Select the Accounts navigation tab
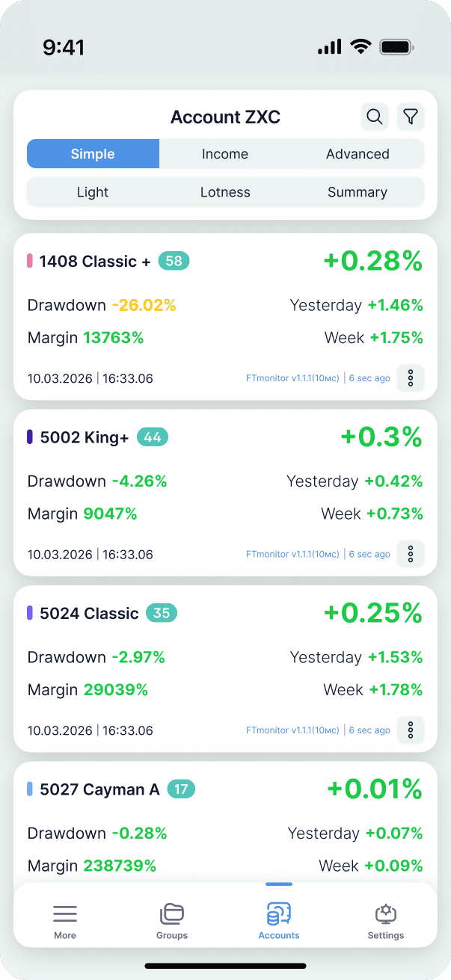The image size is (451, 980). pos(279,921)
